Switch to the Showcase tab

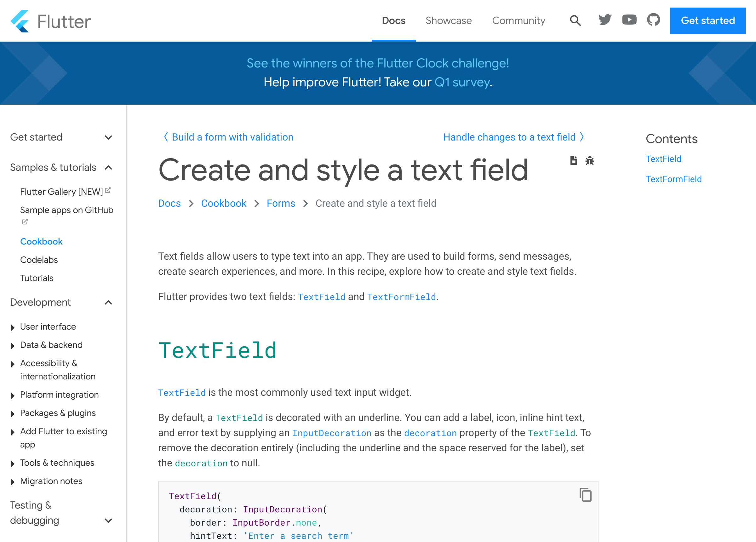coord(448,21)
